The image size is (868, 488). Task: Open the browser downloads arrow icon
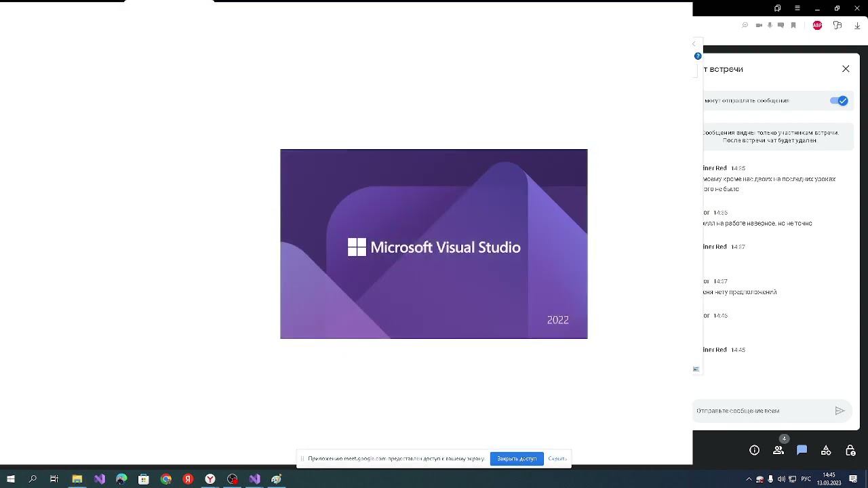click(857, 25)
